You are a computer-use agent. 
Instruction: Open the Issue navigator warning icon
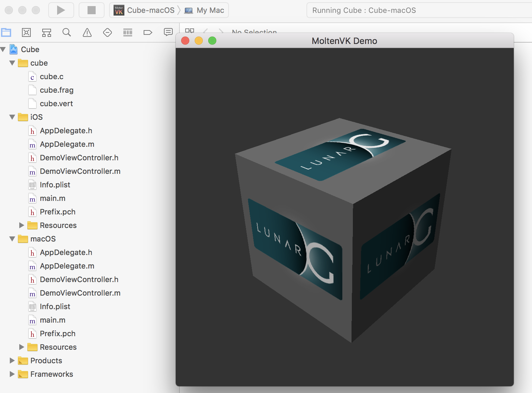coord(87,32)
